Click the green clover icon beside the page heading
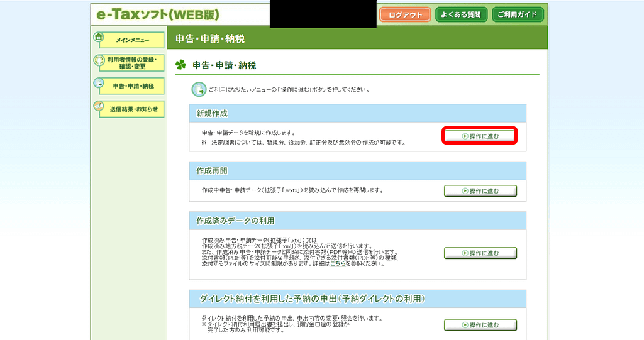The image size is (644, 340). (x=181, y=65)
